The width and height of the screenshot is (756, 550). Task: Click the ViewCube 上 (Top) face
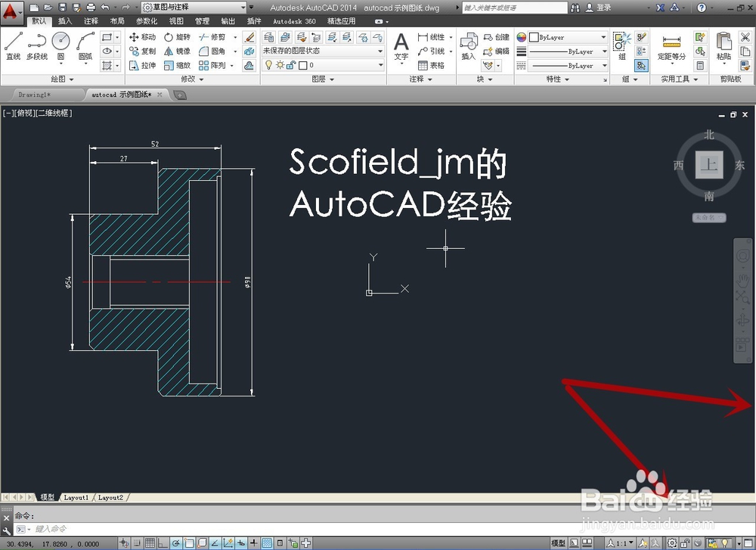coord(709,165)
